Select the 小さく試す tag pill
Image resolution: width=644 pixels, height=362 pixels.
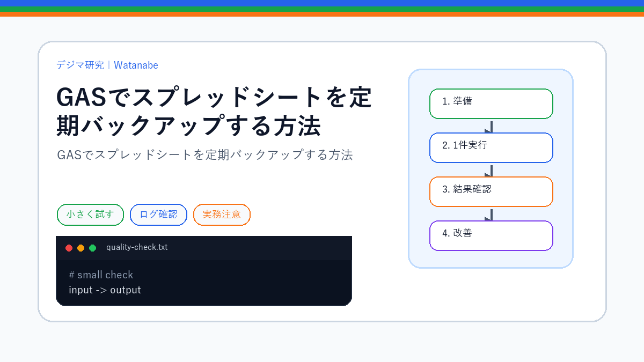90,215
